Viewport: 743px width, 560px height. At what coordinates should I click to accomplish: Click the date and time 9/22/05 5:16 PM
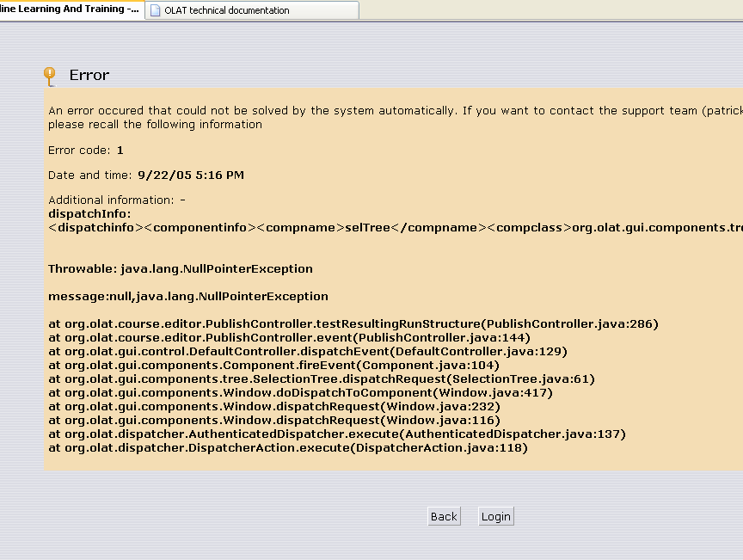(191, 175)
